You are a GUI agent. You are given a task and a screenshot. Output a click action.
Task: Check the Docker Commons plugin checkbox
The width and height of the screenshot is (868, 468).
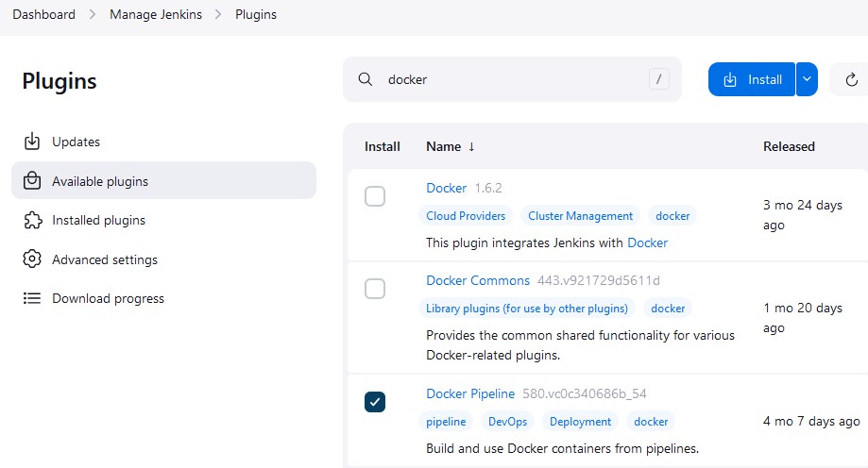375,289
